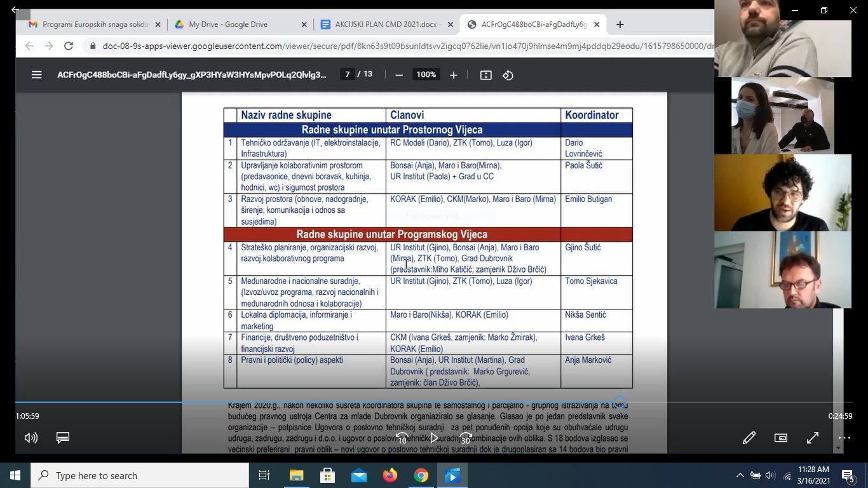
Task: Click the system tray speaker icon
Action: [771, 475]
